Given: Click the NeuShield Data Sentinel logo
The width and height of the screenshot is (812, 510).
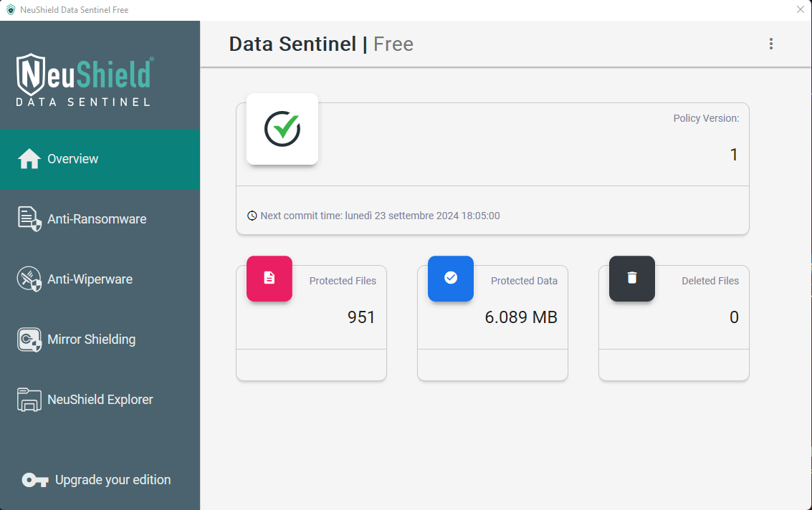Looking at the screenshot, I should 85,80.
